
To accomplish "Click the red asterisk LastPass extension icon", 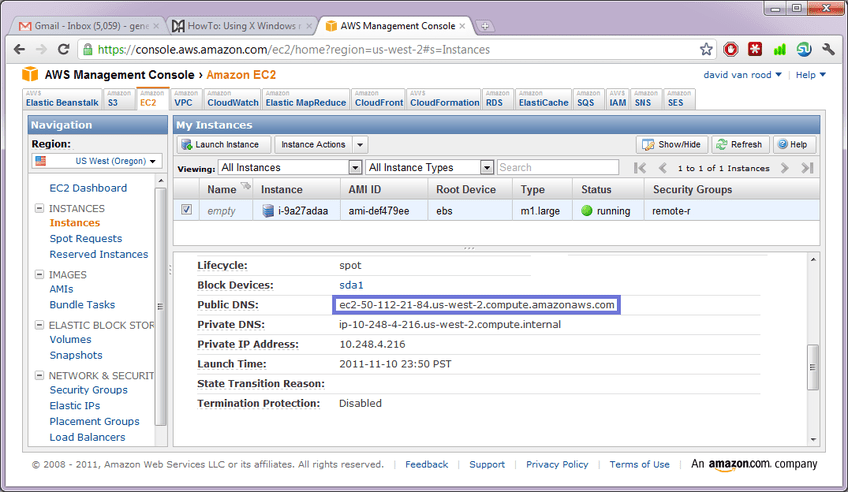I will pos(755,49).
